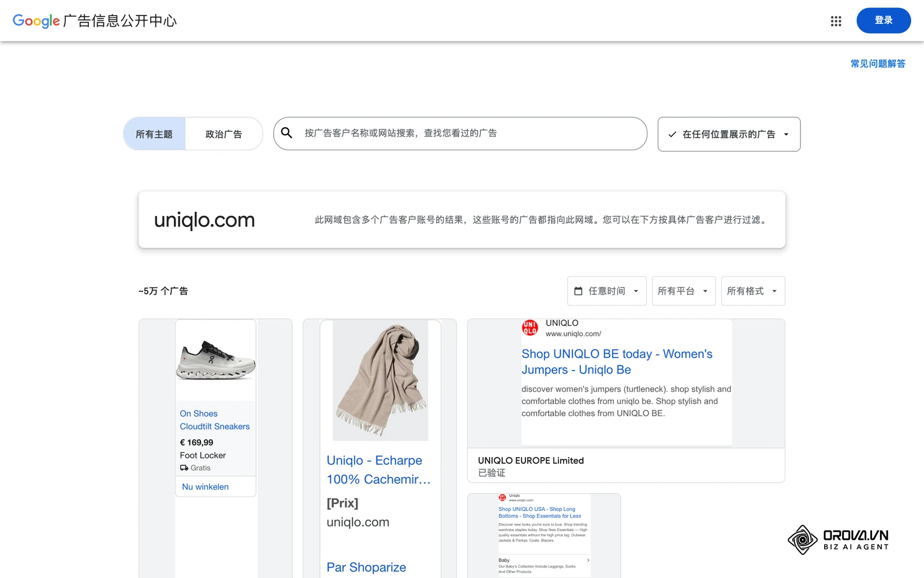Click the Shop UNIQLO USA ad thumbnail

pyautogui.click(x=544, y=535)
